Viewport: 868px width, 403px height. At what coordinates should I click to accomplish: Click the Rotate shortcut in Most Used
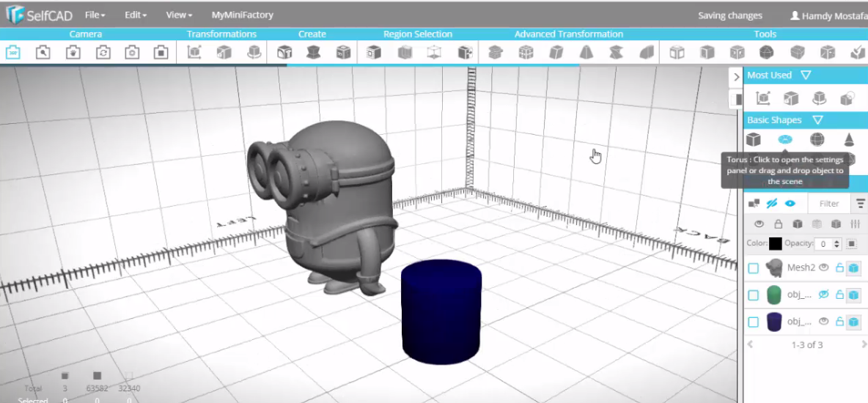pyautogui.click(x=820, y=98)
